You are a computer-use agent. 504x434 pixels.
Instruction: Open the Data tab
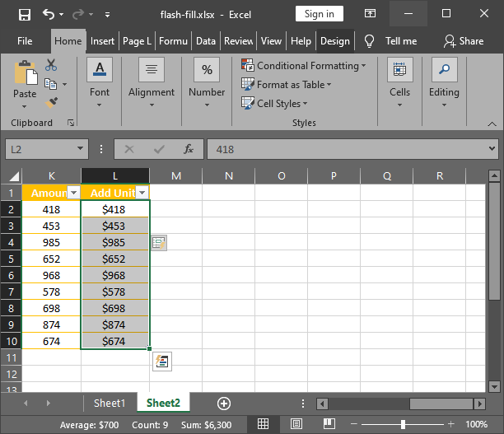(x=206, y=41)
